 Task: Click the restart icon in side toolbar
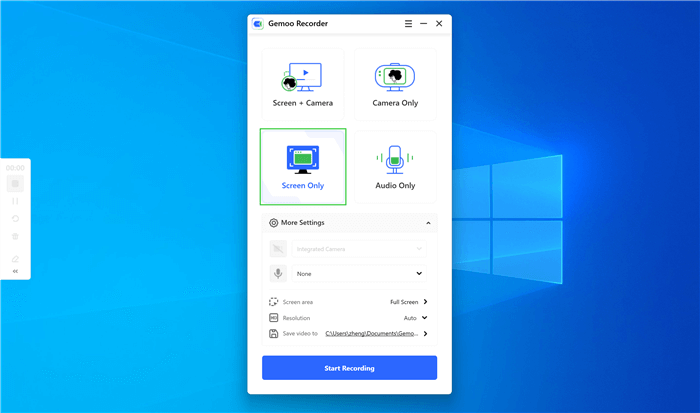(x=15, y=219)
